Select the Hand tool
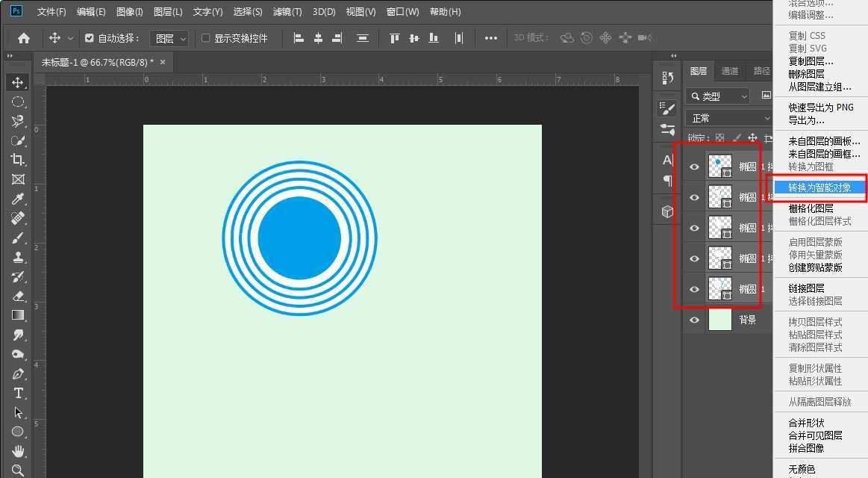Screen dimensions: 868x478 click(18, 451)
